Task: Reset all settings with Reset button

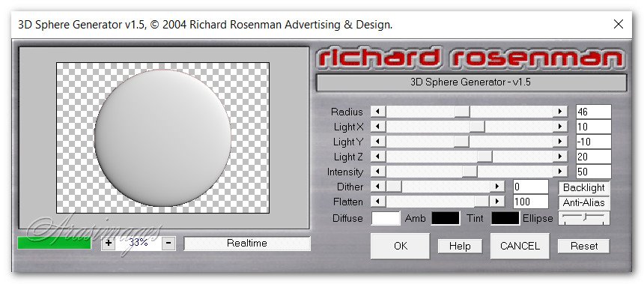Action: click(x=583, y=247)
